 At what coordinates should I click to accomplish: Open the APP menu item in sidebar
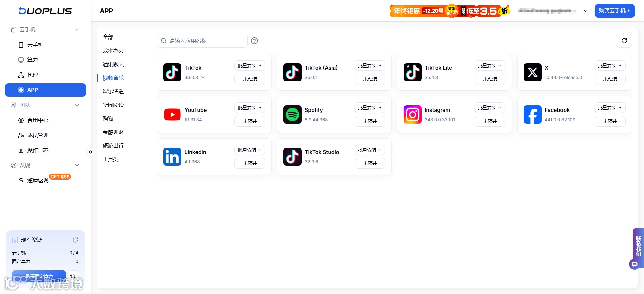(45, 90)
